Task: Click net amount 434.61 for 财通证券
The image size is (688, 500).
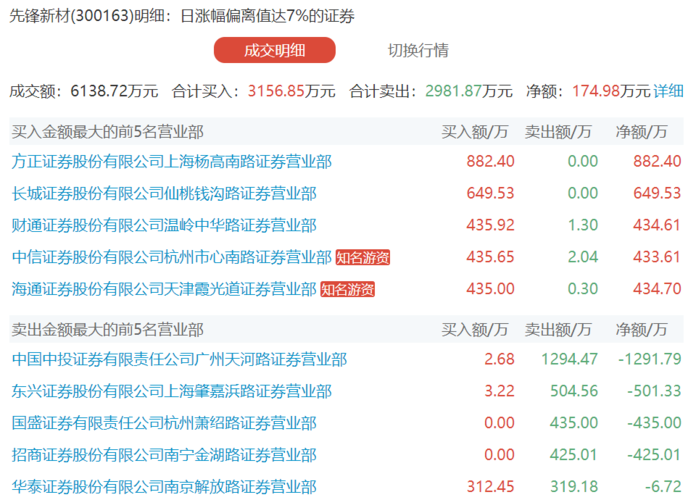Action: [x=657, y=225]
